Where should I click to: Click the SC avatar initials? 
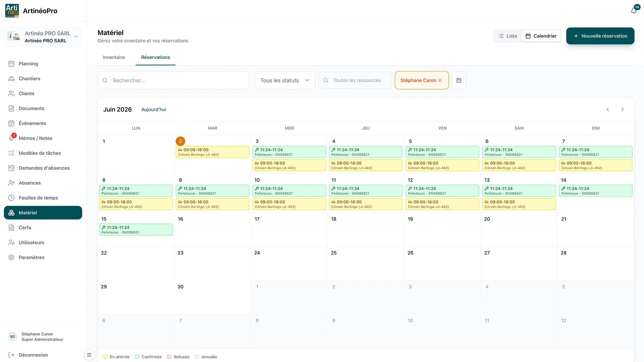tap(13, 337)
